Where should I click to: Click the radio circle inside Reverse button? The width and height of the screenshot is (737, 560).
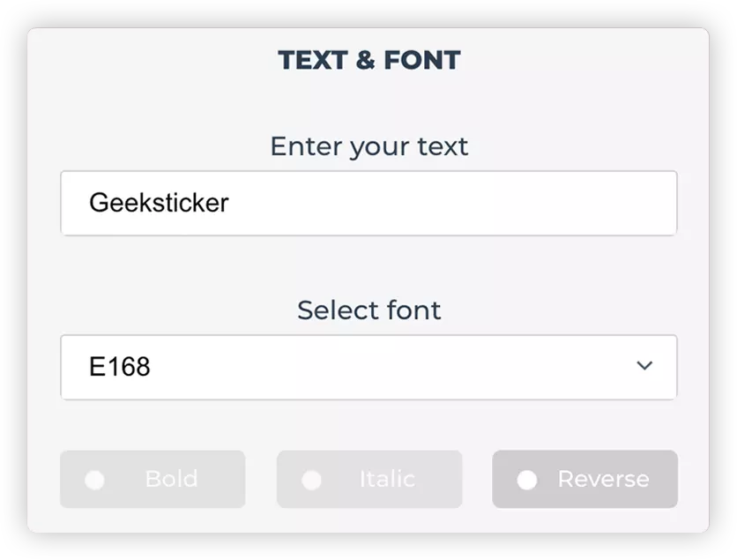click(x=527, y=480)
